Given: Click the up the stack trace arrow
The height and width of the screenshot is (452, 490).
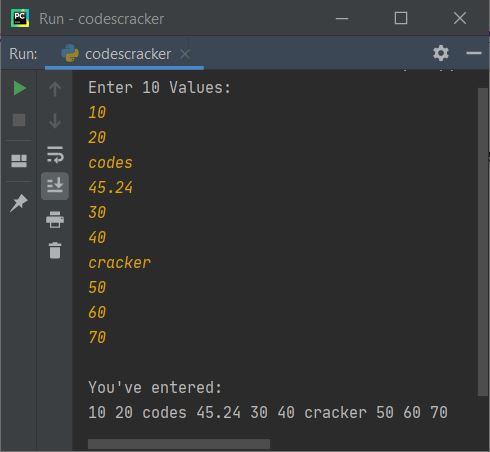Looking at the screenshot, I should point(55,89).
